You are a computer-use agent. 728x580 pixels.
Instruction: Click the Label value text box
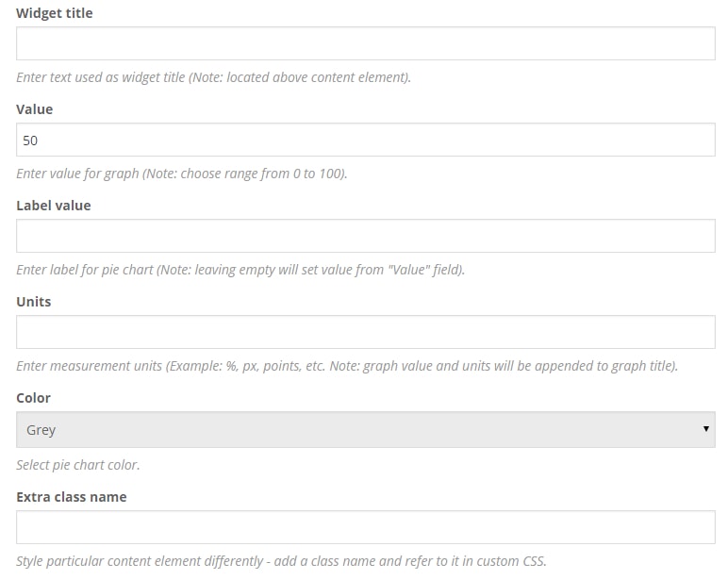[x=366, y=237]
